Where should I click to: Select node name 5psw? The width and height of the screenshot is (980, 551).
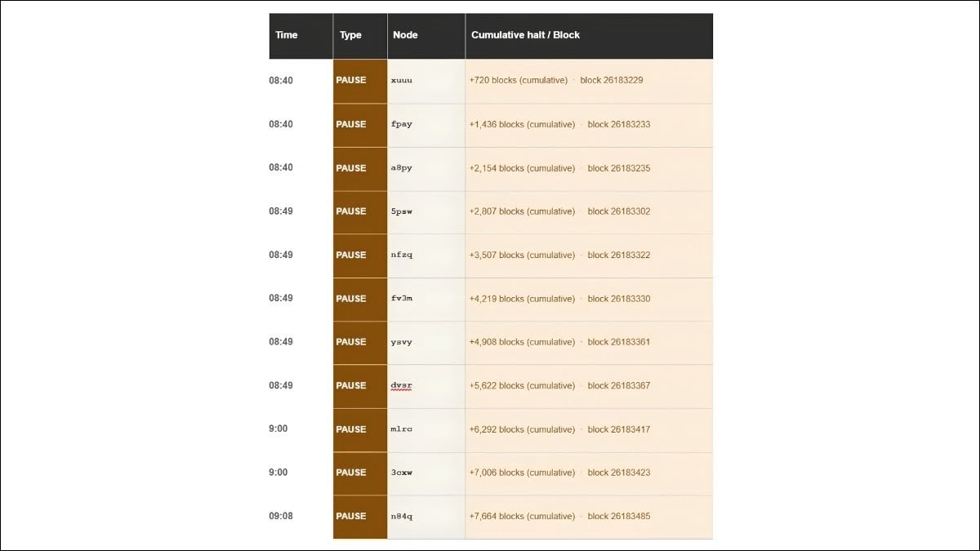(x=402, y=211)
